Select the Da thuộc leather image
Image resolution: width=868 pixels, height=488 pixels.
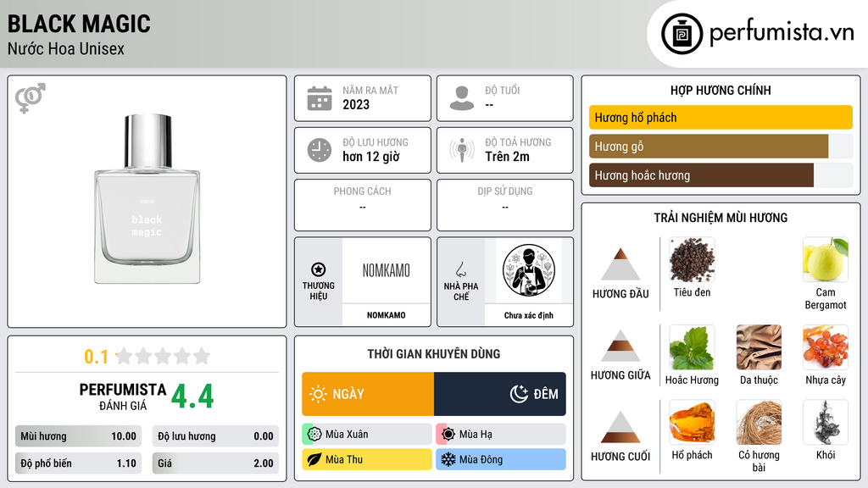point(759,347)
